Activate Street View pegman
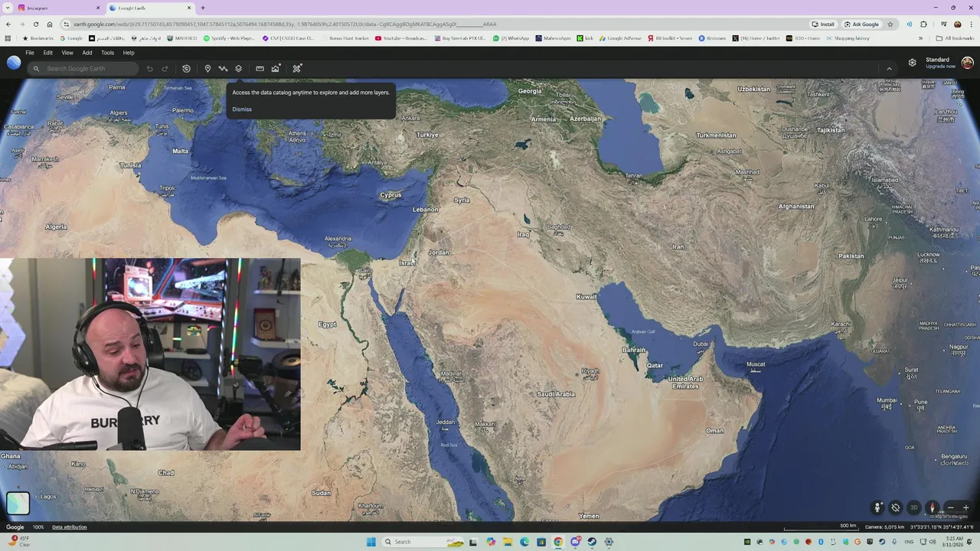The image size is (980, 551). (877, 507)
